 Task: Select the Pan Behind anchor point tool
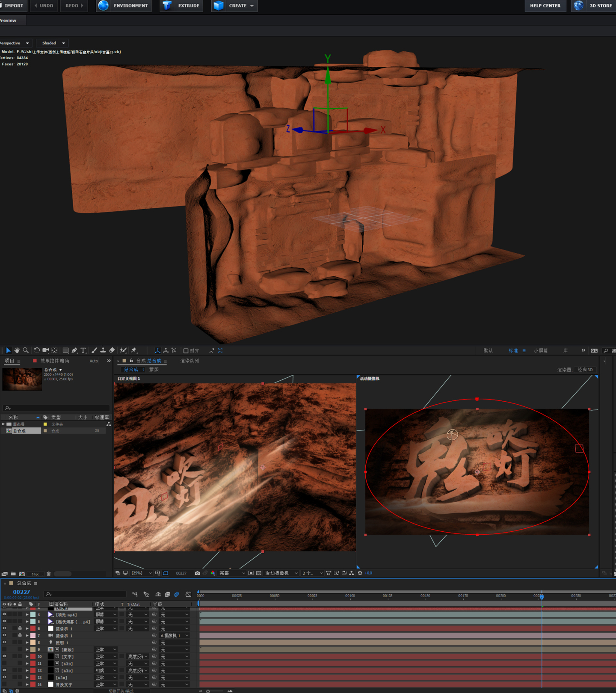coord(54,350)
